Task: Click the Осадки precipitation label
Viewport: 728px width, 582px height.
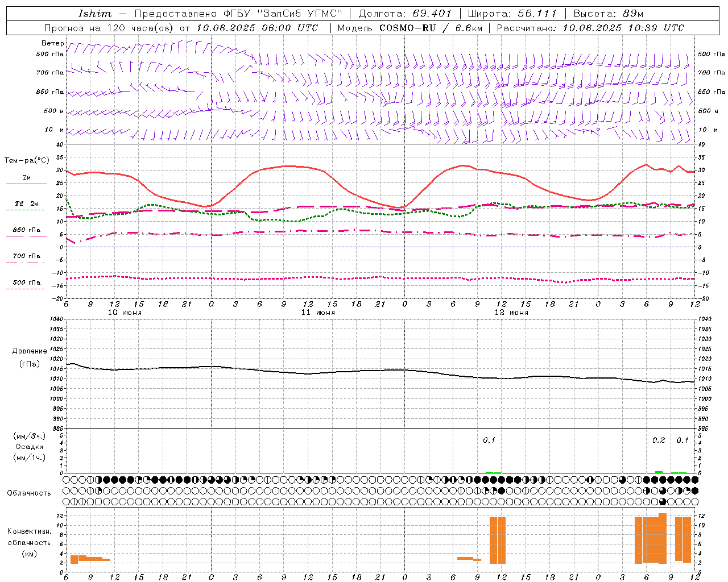Action: pos(30,447)
